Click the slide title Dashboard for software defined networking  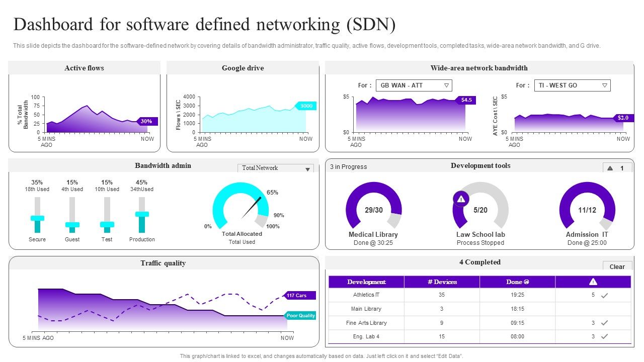(204, 24)
